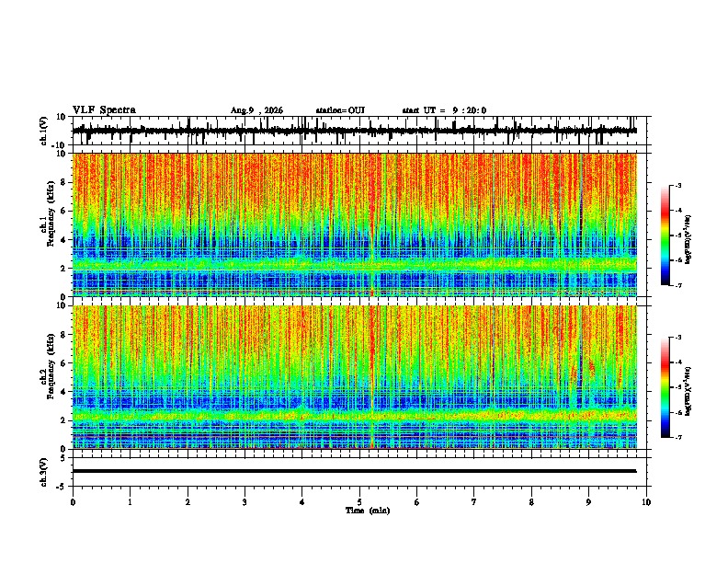
Task: Click time axis tick label "10"
Action: tap(646, 502)
